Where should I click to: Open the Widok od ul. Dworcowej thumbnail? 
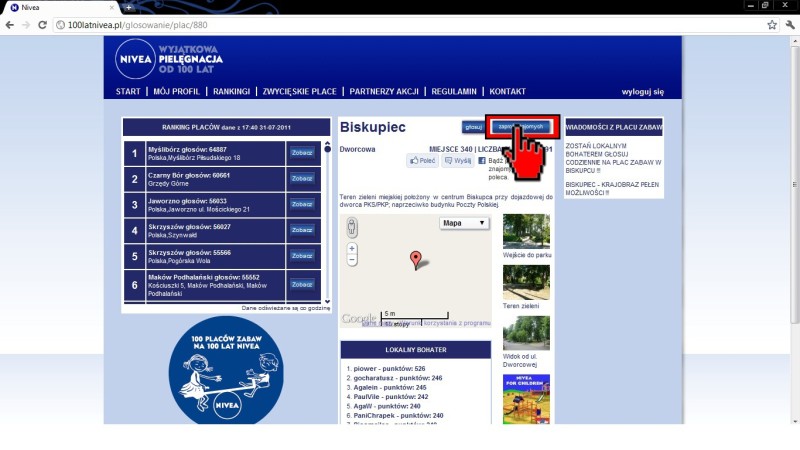tap(526, 333)
